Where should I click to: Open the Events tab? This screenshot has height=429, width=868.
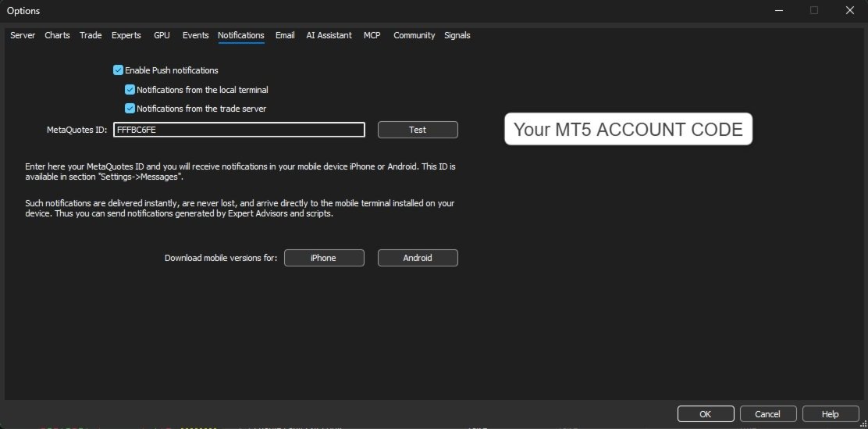click(x=195, y=35)
